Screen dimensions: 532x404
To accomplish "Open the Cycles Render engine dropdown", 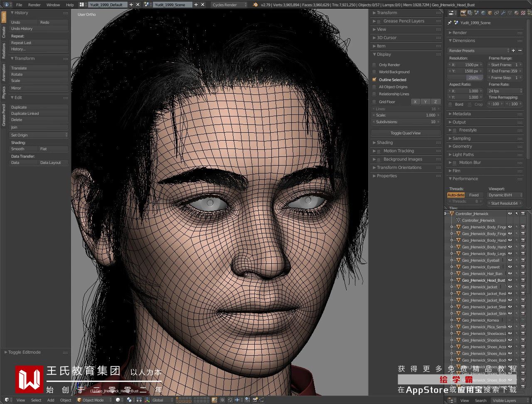I will tap(229, 5).
